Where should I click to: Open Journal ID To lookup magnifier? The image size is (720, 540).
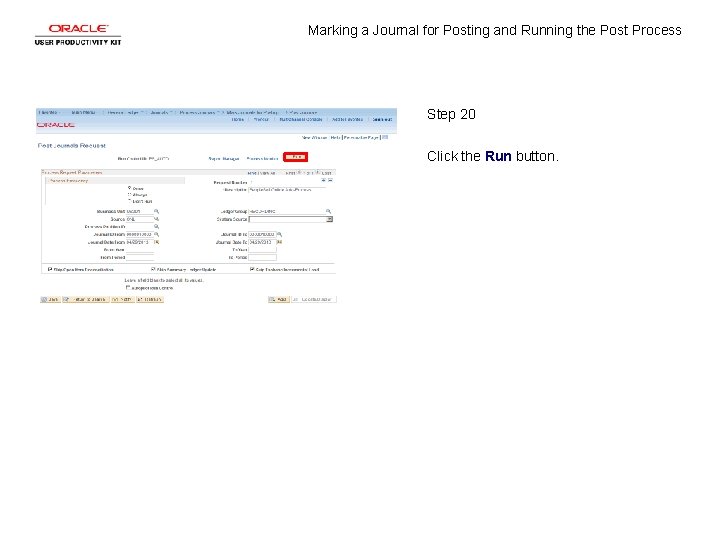click(279, 234)
